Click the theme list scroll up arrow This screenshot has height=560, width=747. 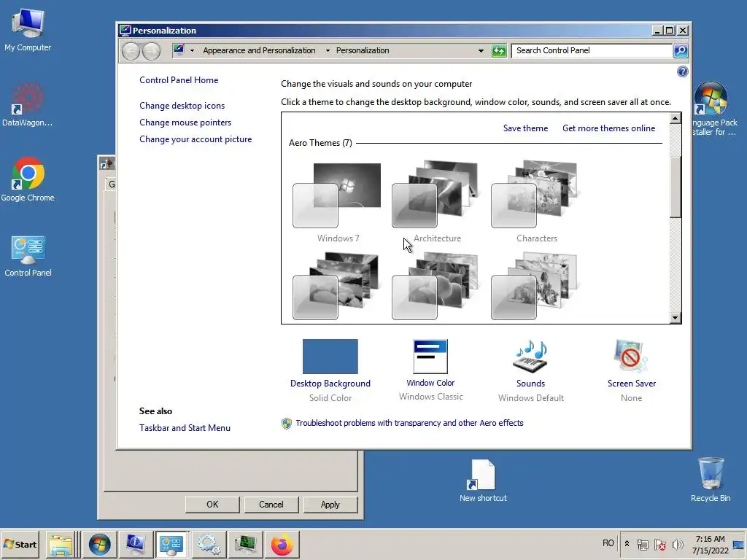[x=675, y=118]
